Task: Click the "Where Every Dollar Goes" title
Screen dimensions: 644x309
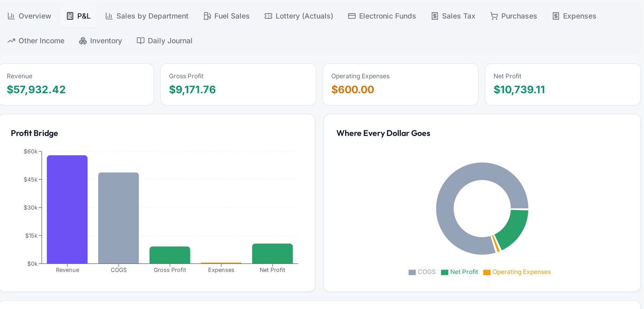Action: (x=383, y=133)
